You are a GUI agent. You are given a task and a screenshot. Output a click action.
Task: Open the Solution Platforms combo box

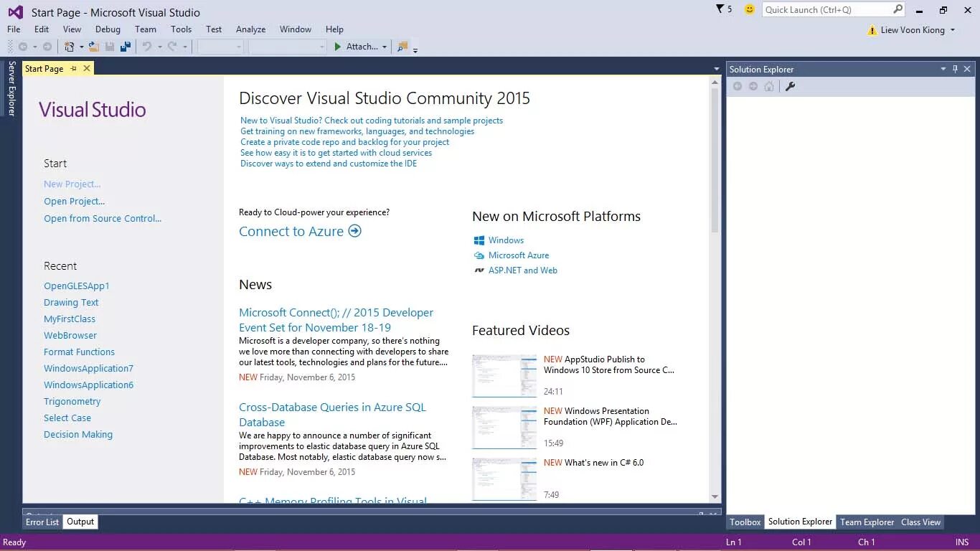288,47
